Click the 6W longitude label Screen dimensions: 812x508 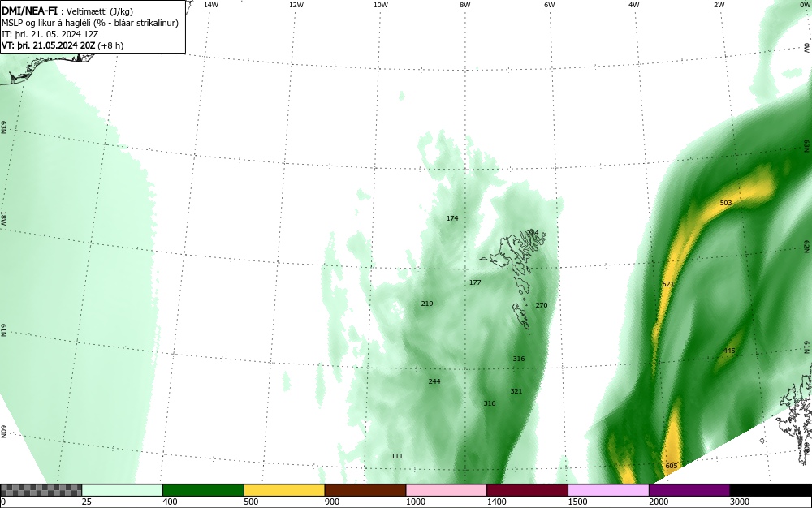click(x=550, y=5)
